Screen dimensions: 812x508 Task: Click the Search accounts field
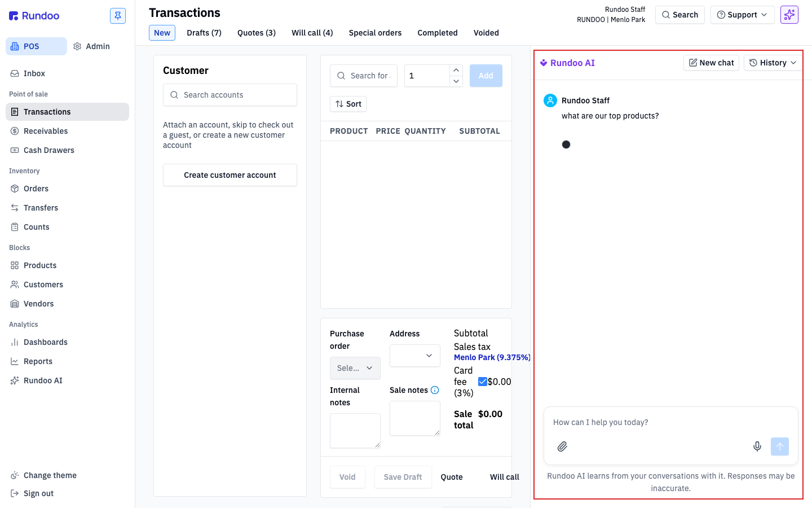230,95
